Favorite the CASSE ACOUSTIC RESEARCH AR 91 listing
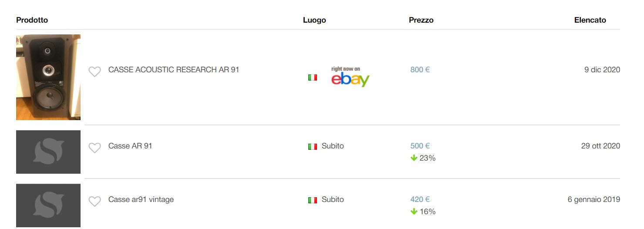 (x=94, y=71)
